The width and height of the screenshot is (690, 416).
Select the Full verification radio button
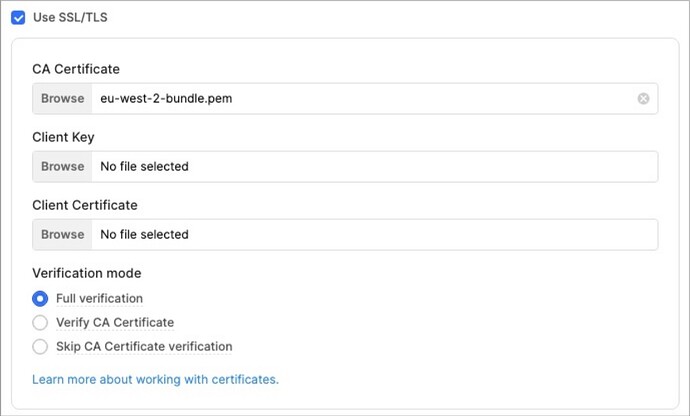click(40, 298)
